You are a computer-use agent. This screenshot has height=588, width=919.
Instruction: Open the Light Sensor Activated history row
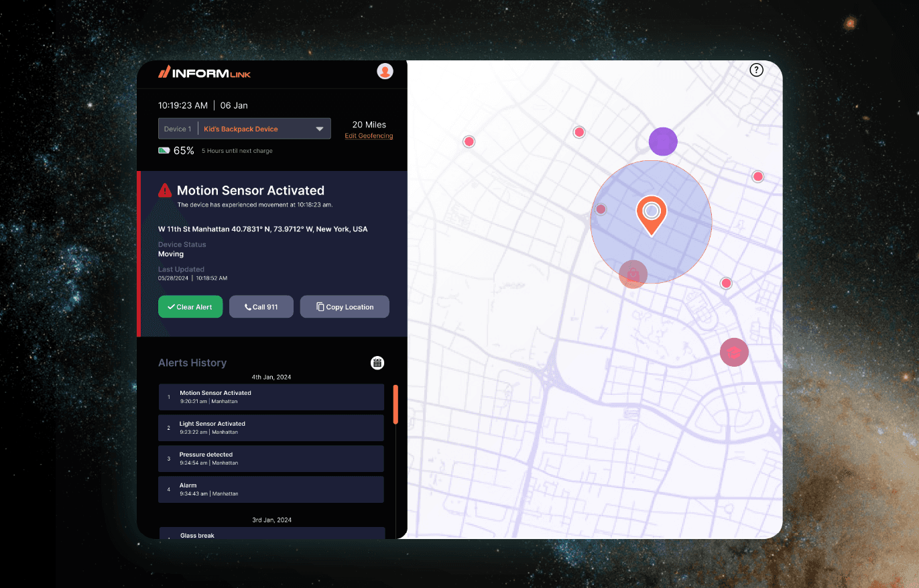pos(271,428)
